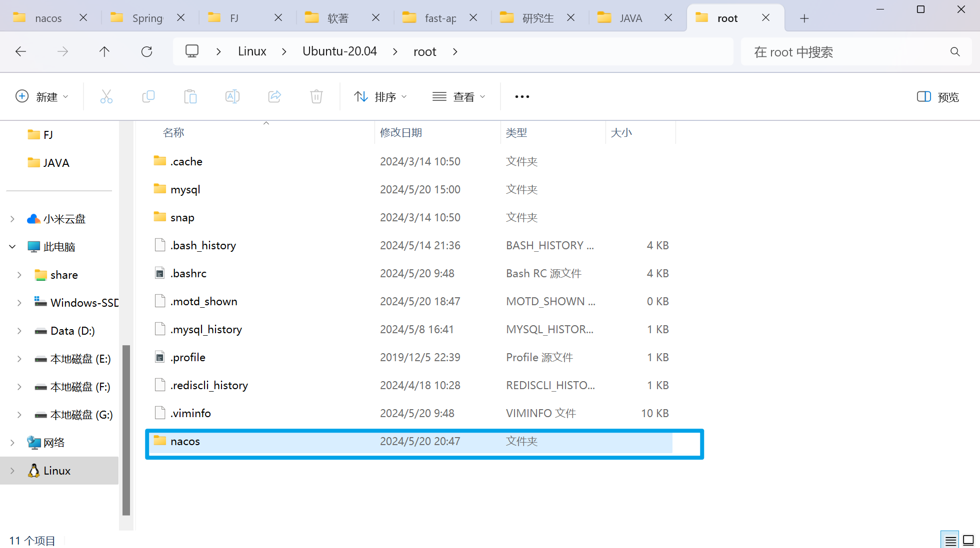This screenshot has height=548, width=980.
Task: Click Ubuntu-20.04 in the breadcrumb path
Action: [339, 51]
